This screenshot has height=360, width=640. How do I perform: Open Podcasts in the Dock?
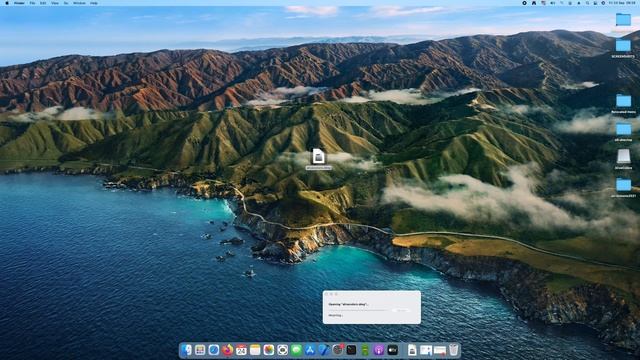click(x=379, y=350)
